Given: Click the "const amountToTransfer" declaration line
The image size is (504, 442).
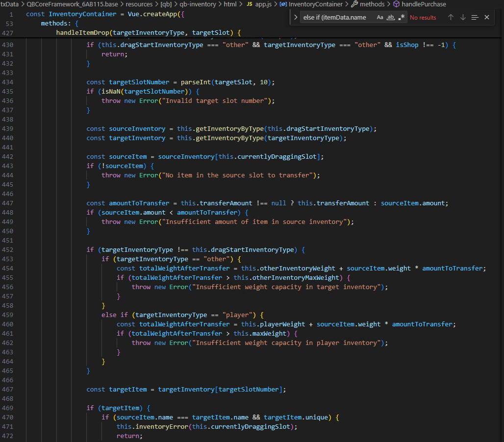Looking at the screenshot, I should (267, 203).
